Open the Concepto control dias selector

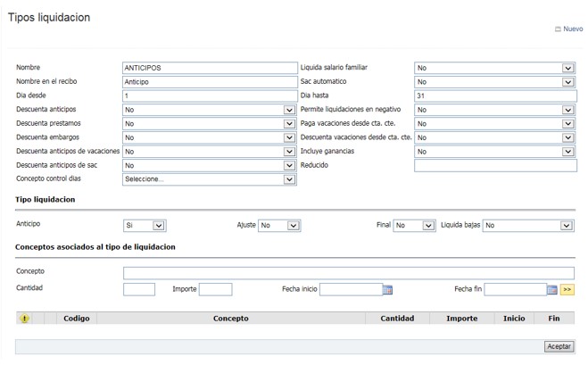[208, 179]
